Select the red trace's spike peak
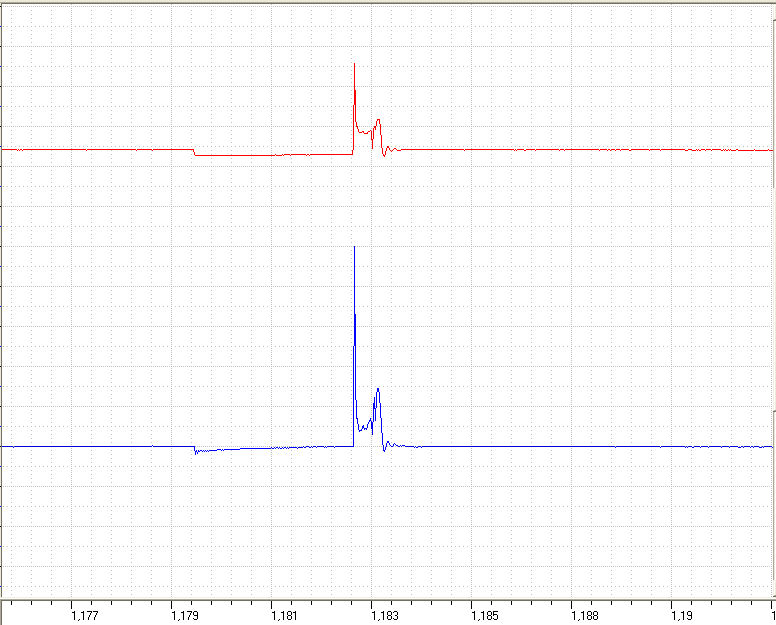 (354, 64)
